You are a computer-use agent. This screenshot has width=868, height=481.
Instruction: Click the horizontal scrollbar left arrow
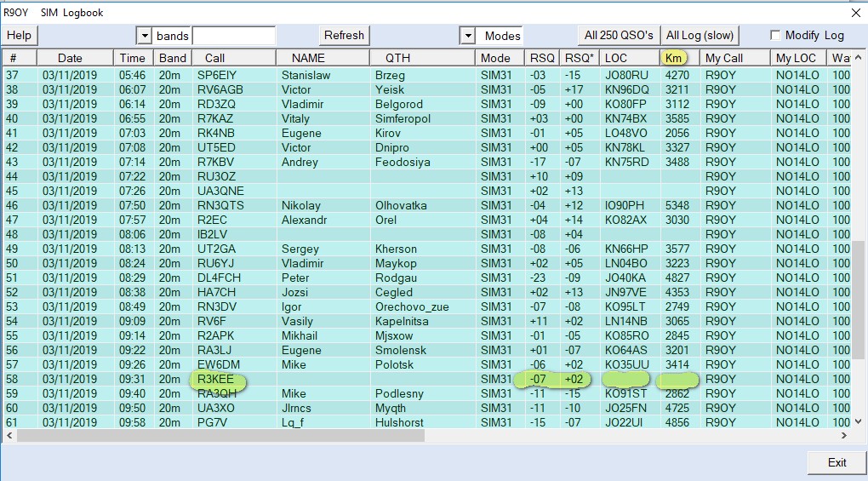point(9,436)
